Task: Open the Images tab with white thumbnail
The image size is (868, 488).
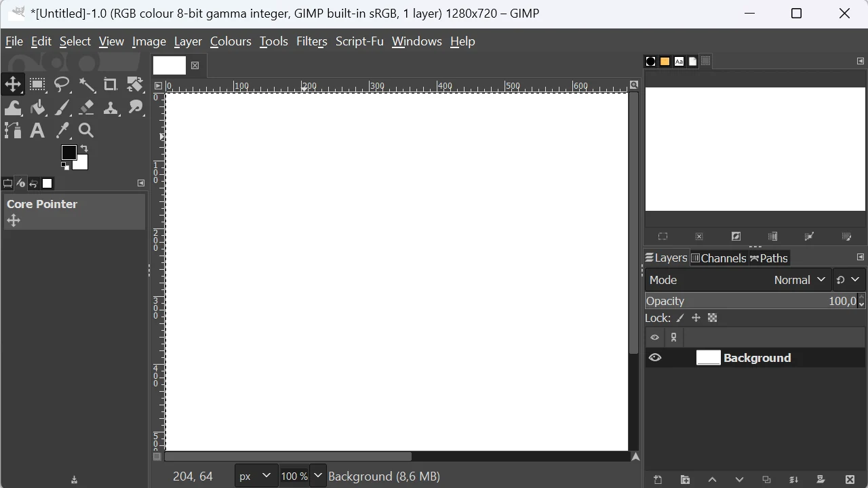Action: click(x=47, y=184)
